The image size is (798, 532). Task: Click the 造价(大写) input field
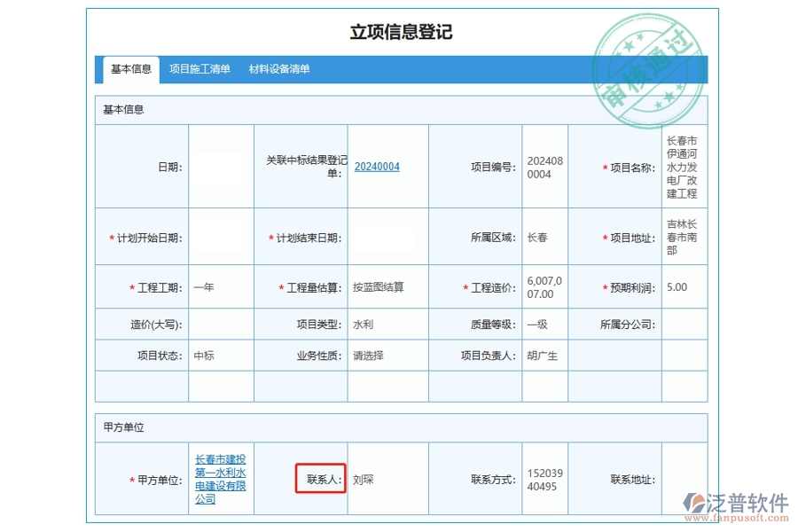(x=220, y=324)
